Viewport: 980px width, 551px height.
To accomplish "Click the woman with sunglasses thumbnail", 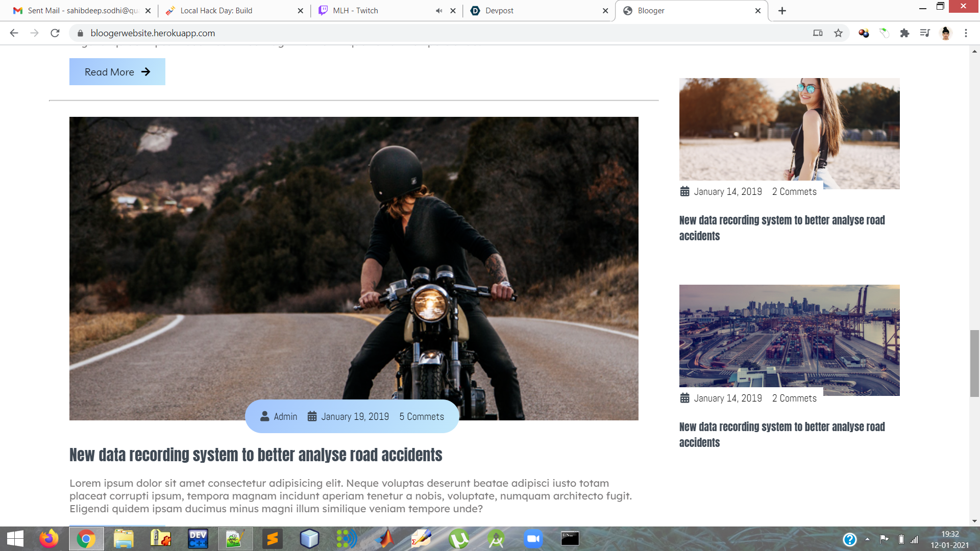I will pyautogui.click(x=789, y=133).
